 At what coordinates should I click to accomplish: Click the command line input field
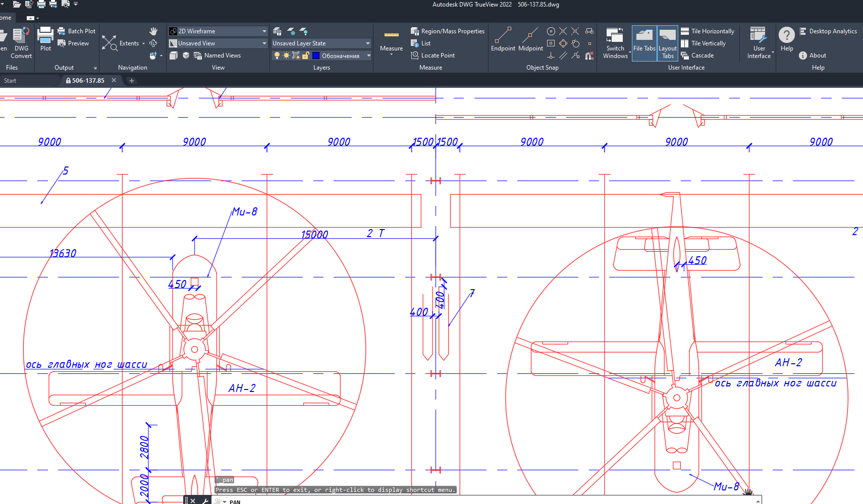pyautogui.click(x=490, y=501)
